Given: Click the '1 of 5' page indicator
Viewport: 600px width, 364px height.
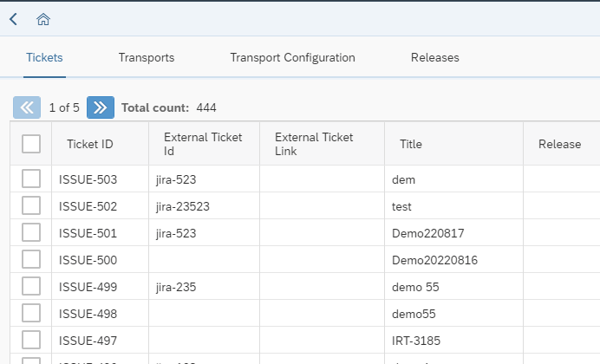Looking at the screenshot, I should pos(64,107).
